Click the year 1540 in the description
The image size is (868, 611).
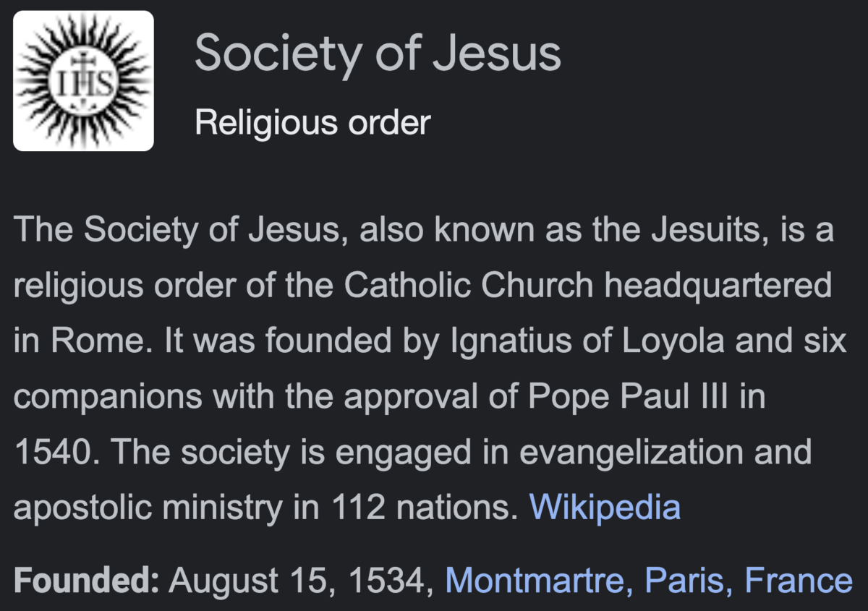coord(54,453)
